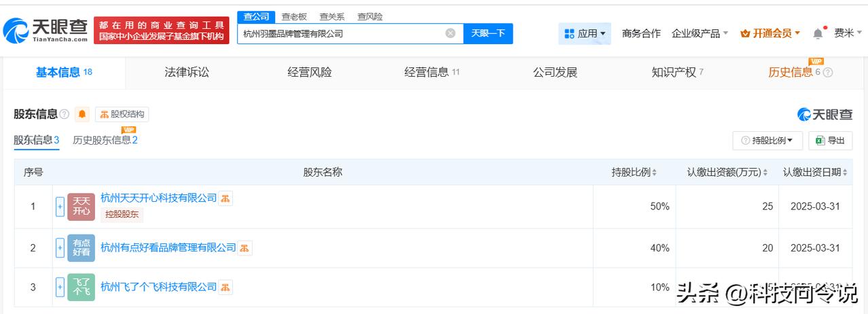Open the 经营信息 tab
The image size is (868, 314).
432,73
